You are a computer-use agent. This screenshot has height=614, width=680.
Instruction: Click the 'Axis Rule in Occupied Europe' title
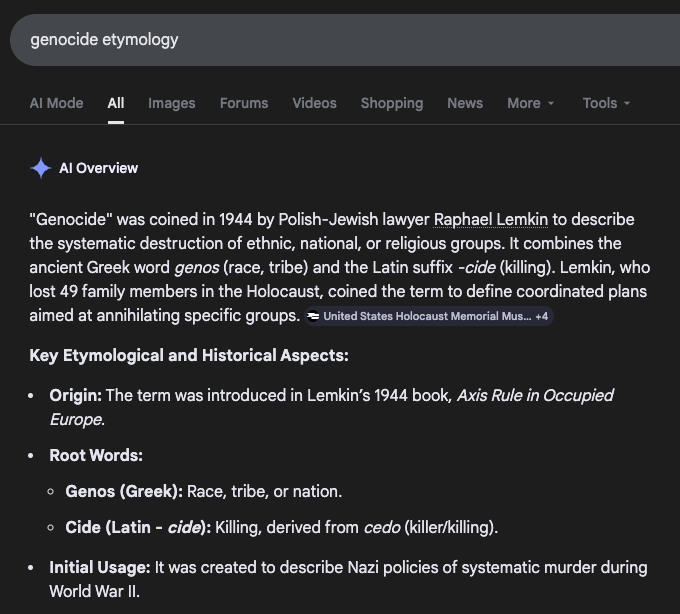pos(535,395)
